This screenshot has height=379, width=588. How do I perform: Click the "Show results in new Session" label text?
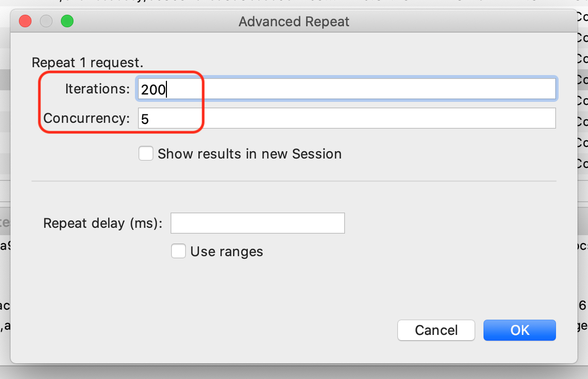point(249,154)
